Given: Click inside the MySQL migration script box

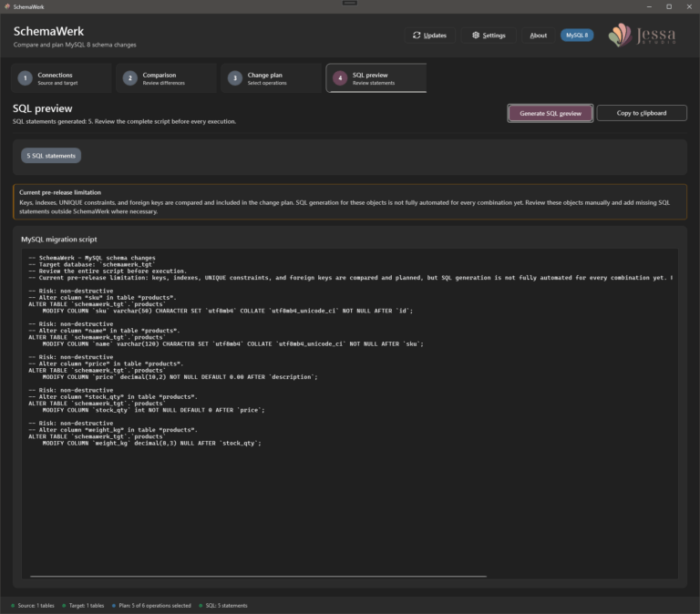Looking at the screenshot, I should point(350,414).
